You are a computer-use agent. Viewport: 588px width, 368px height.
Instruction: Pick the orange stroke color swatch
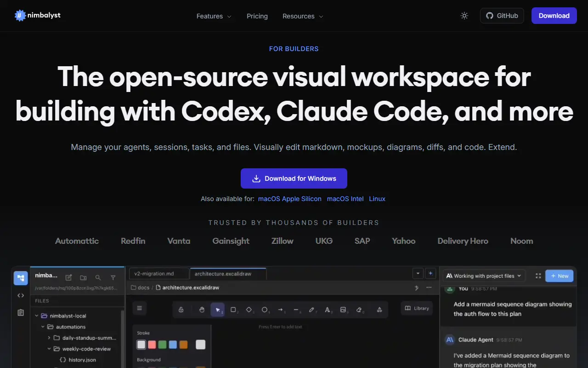tap(183, 345)
